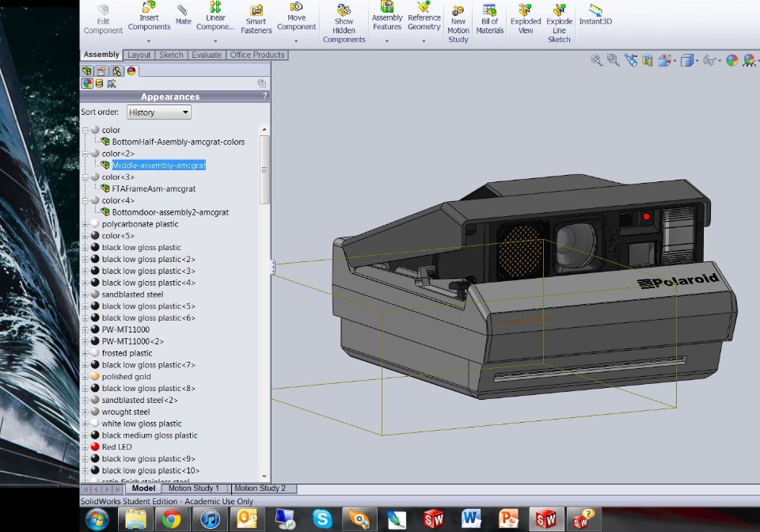The height and width of the screenshot is (532, 760).
Task: Expand Red LED appearance node
Action: point(85,446)
